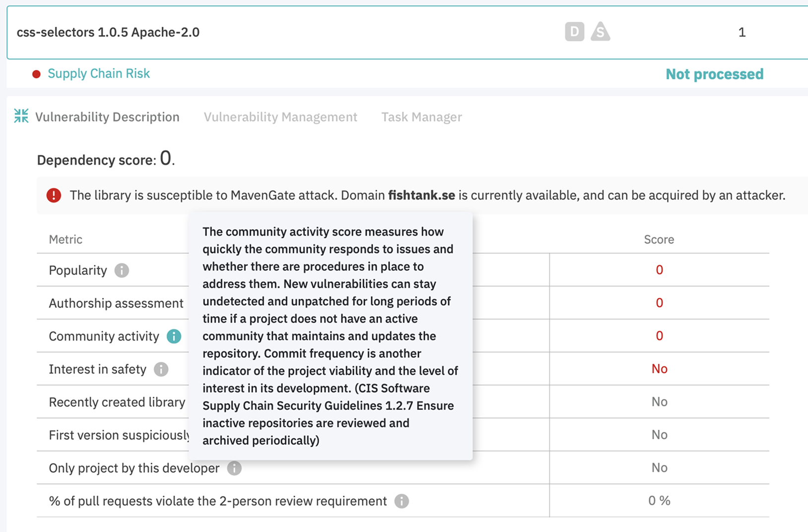Show info for Interest in safety
This screenshot has height=532, width=808.
[x=161, y=369]
